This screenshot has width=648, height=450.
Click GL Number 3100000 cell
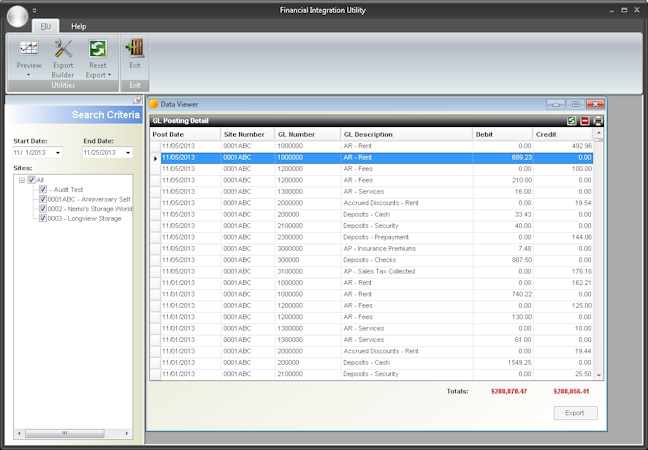(x=308, y=271)
